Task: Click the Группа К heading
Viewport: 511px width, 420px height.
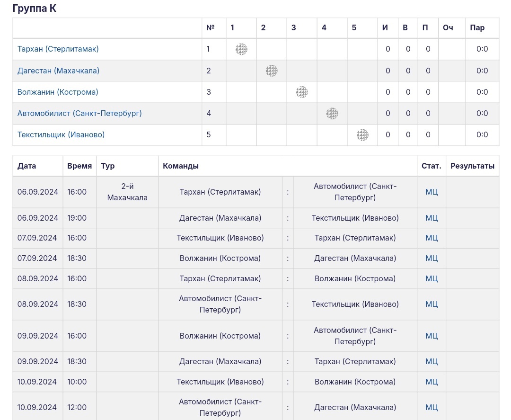Action: pyautogui.click(x=34, y=8)
